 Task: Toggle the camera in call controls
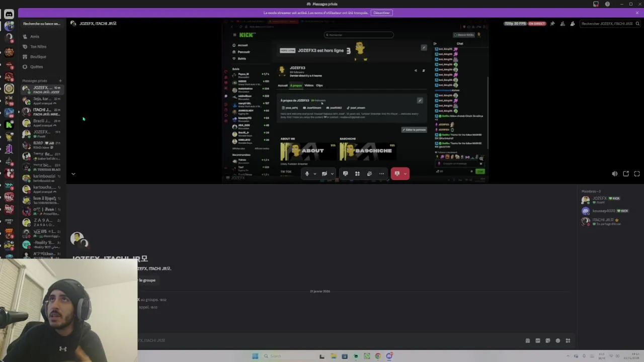pos(325,173)
